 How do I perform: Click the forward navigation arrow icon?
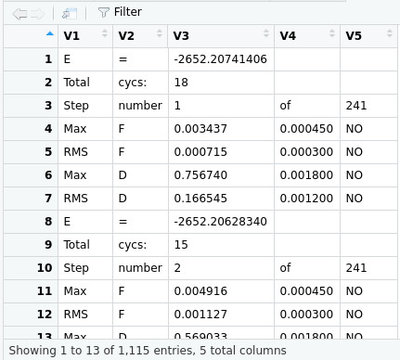click(x=38, y=14)
